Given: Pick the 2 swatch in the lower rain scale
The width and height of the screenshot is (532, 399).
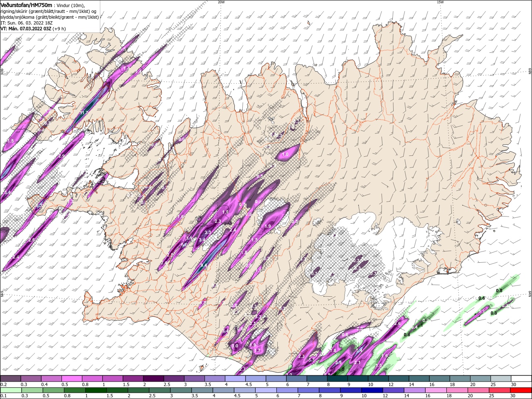Looking at the screenshot, I should coord(138,390).
